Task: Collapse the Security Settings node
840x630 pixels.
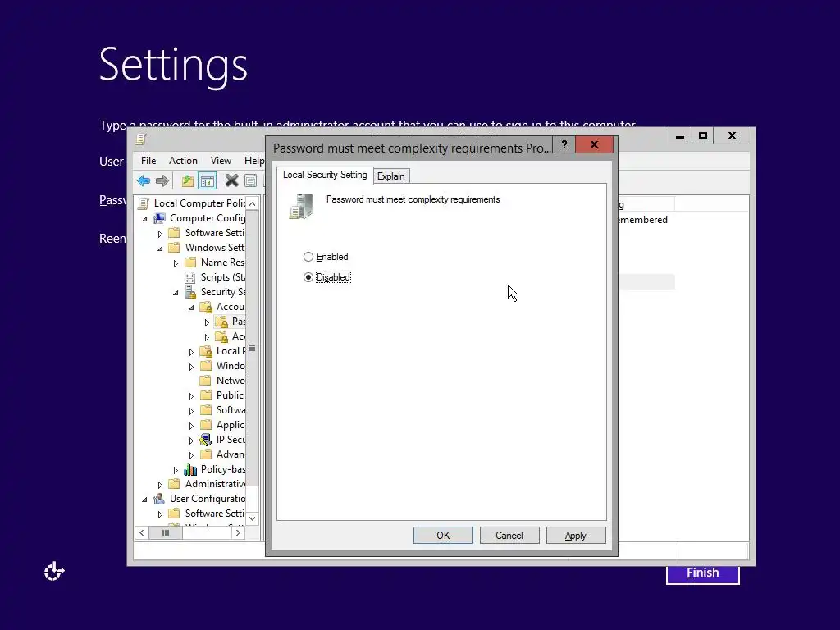Action: point(176,293)
